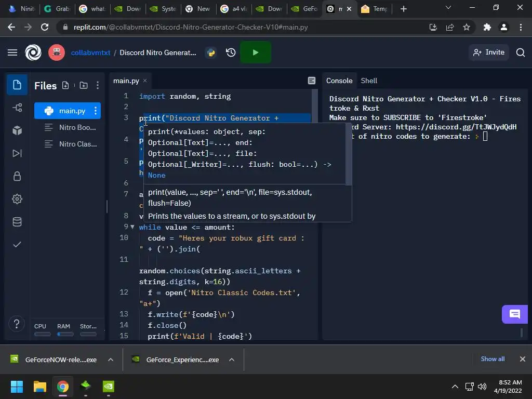Screen dimensions: 532x399
Task: Open Debugger sidebar icon
Action: click(x=17, y=153)
